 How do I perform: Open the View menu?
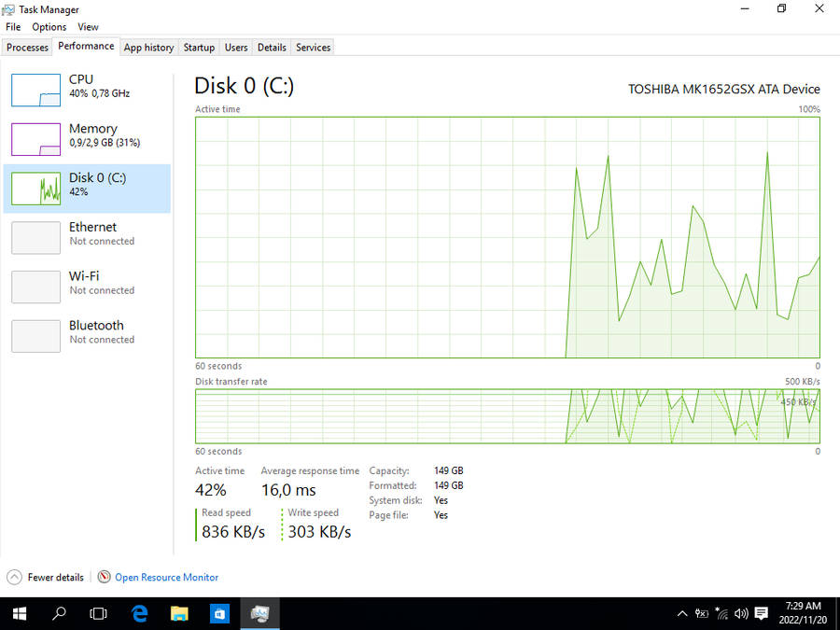(88, 27)
